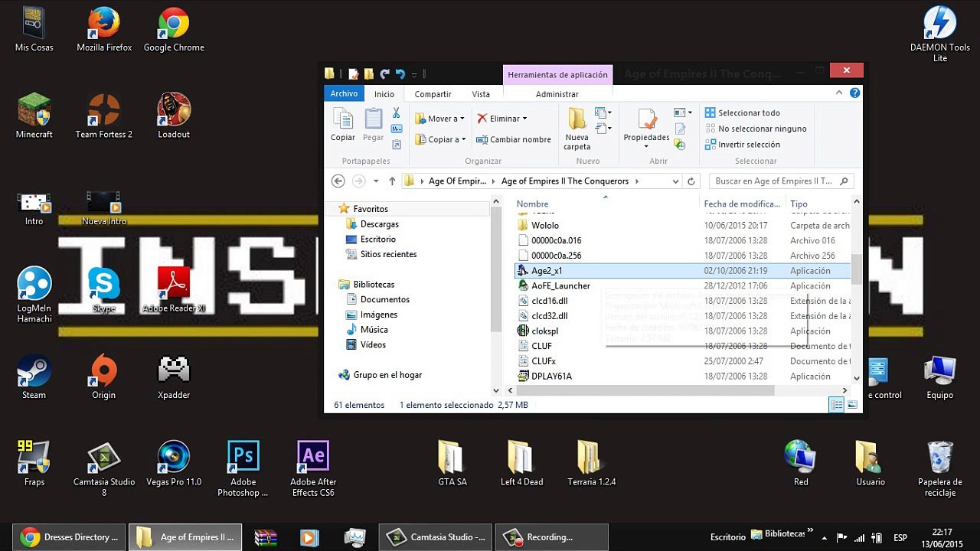The width and height of the screenshot is (980, 551).
Task: Click the Copiar ruta de acceso icon
Action: [397, 129]
